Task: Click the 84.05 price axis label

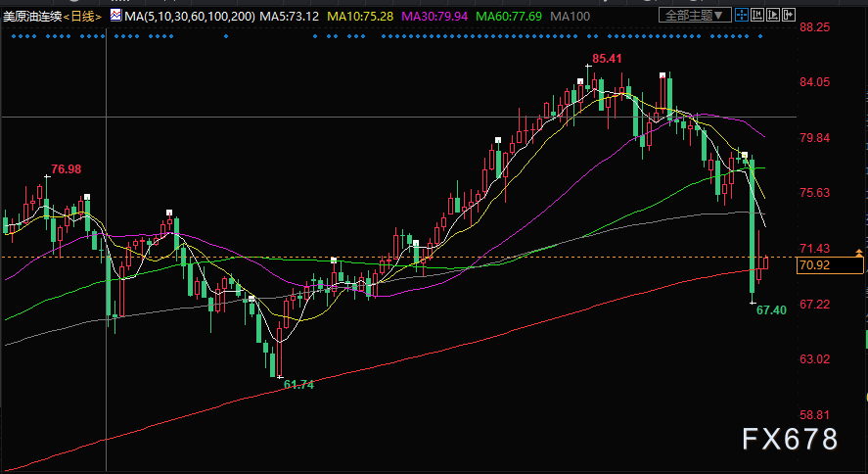Action: click(815, 82)
